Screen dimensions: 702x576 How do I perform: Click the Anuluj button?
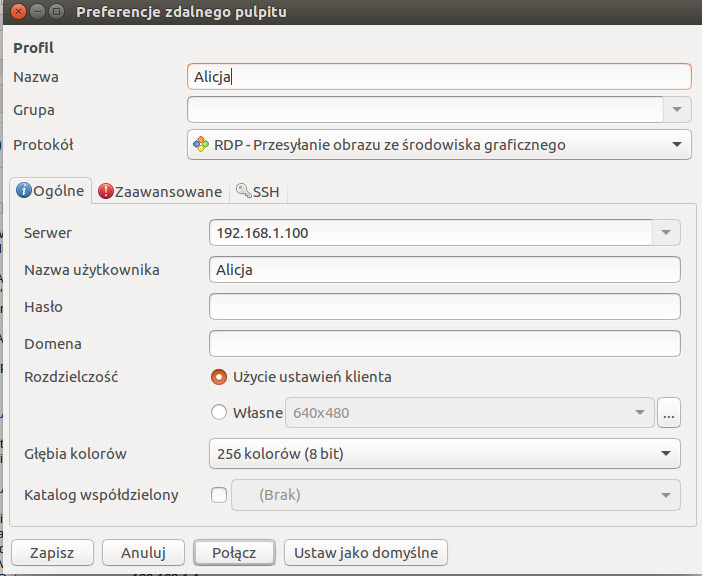pyautogui.click(x=143, y=553)
